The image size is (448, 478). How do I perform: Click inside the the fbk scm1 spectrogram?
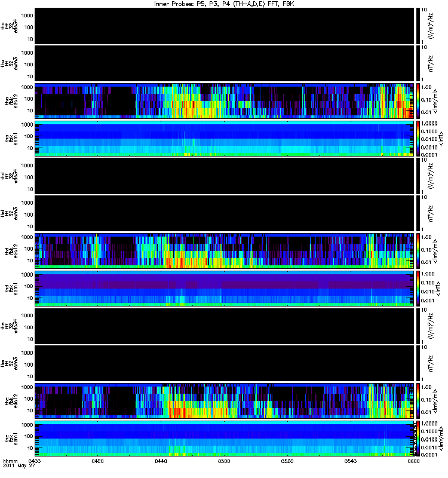tap(225, 439)
